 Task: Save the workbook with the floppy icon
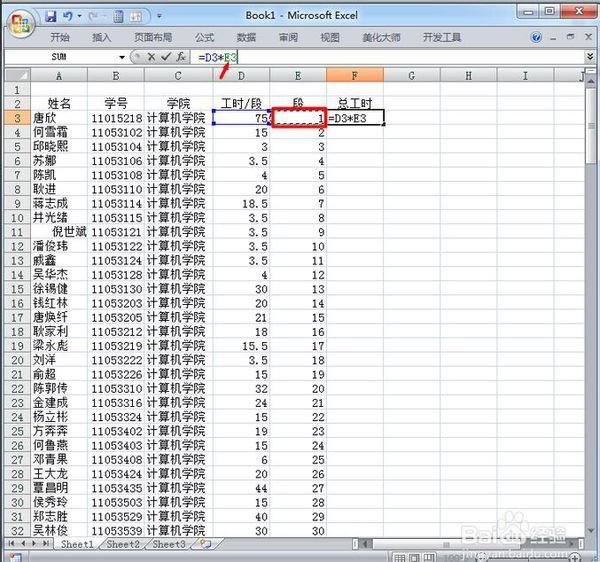(51, 16)
